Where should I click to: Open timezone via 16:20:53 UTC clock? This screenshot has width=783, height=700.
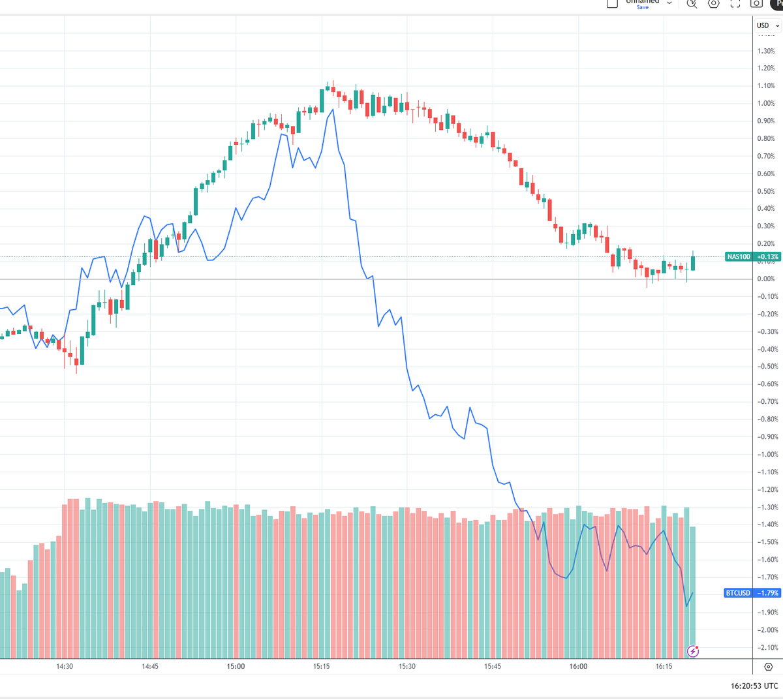pyautogui.click(x=754, y=686)
